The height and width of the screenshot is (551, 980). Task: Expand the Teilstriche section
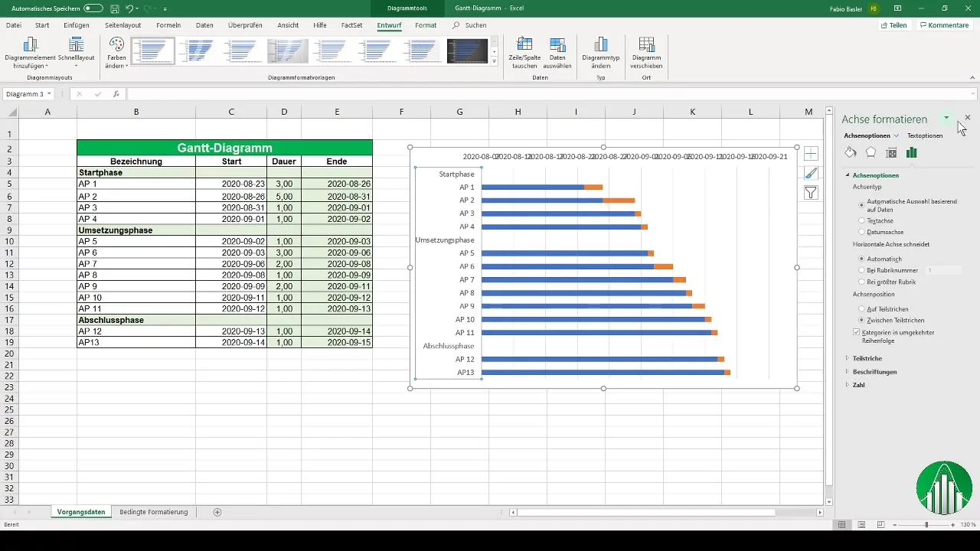coord(848,358)
